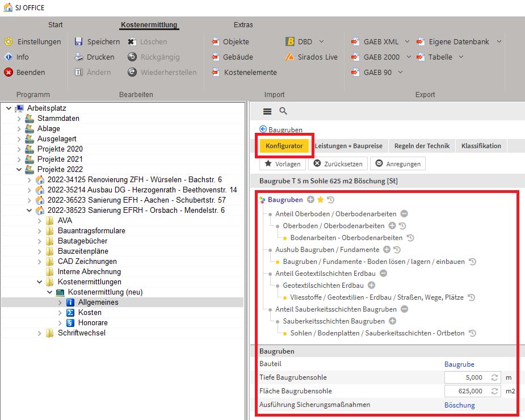Click the Böschung link value
The height and width of the screenshot is (420, 525).
[x=459, y=405]
